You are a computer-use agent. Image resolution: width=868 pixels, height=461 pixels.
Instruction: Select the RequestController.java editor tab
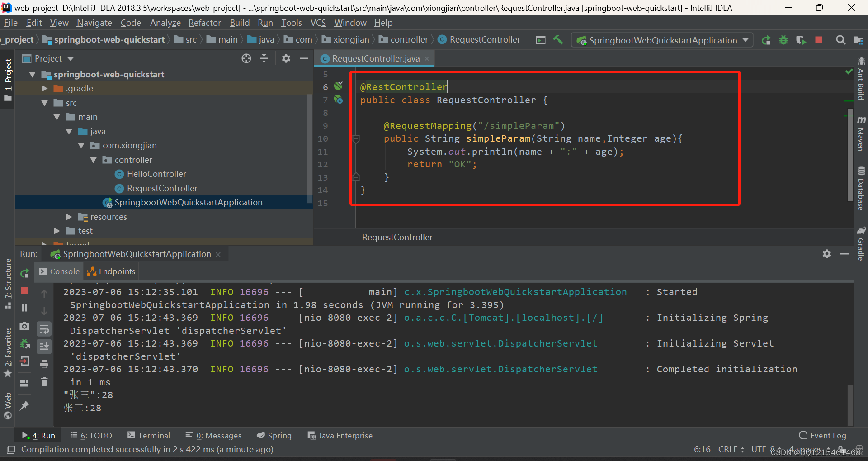(x=375, y=58)
